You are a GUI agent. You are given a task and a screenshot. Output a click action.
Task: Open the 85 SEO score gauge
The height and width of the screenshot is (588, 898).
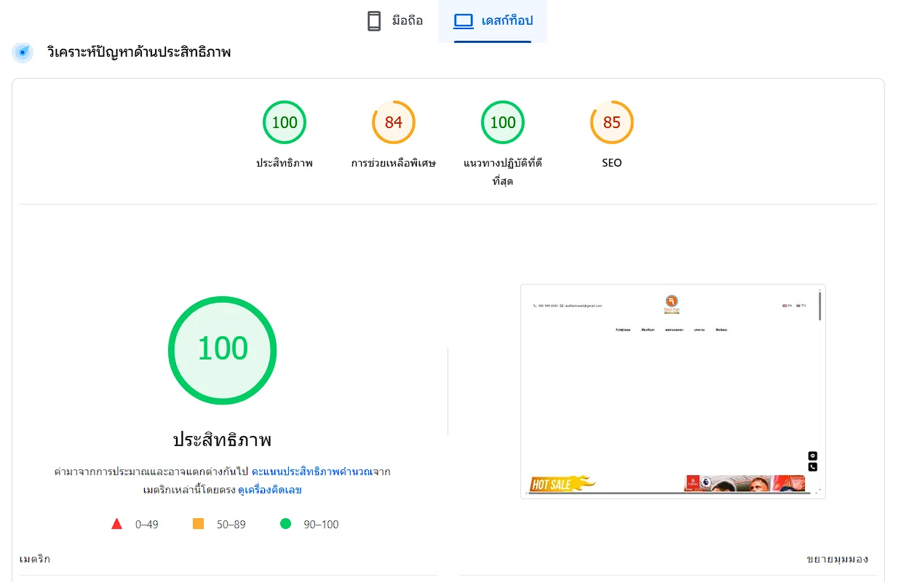click(x=611, y=122)
